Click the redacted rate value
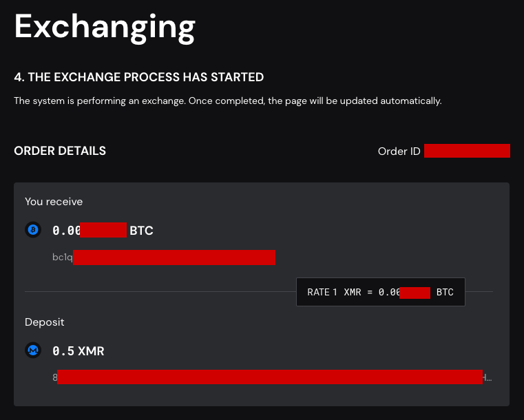 415,293
